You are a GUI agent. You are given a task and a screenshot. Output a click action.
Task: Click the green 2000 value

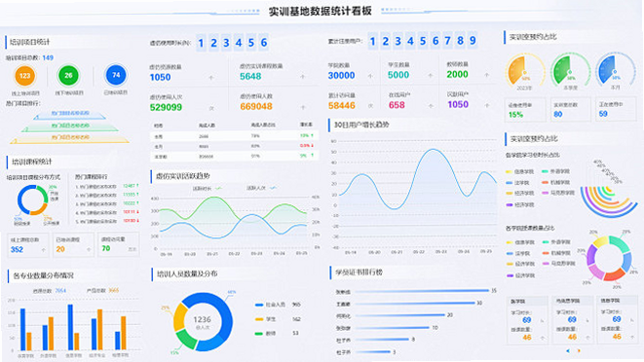(x=457, y=74)
